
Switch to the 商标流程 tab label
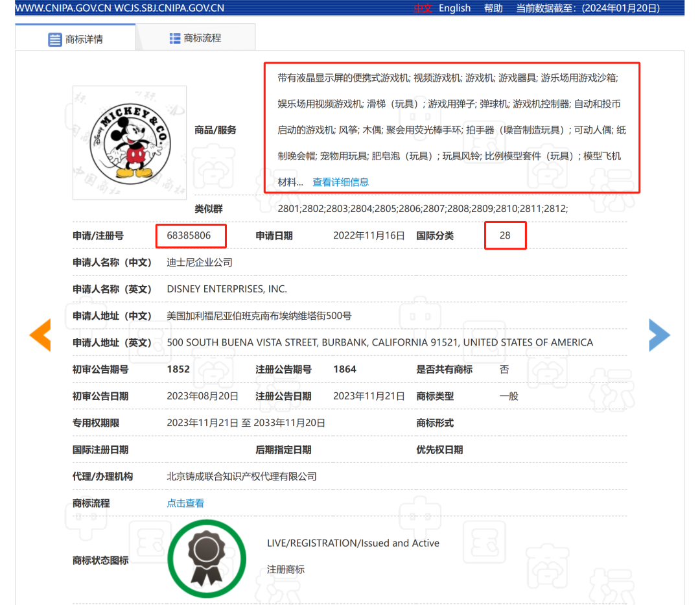[202, 38]
